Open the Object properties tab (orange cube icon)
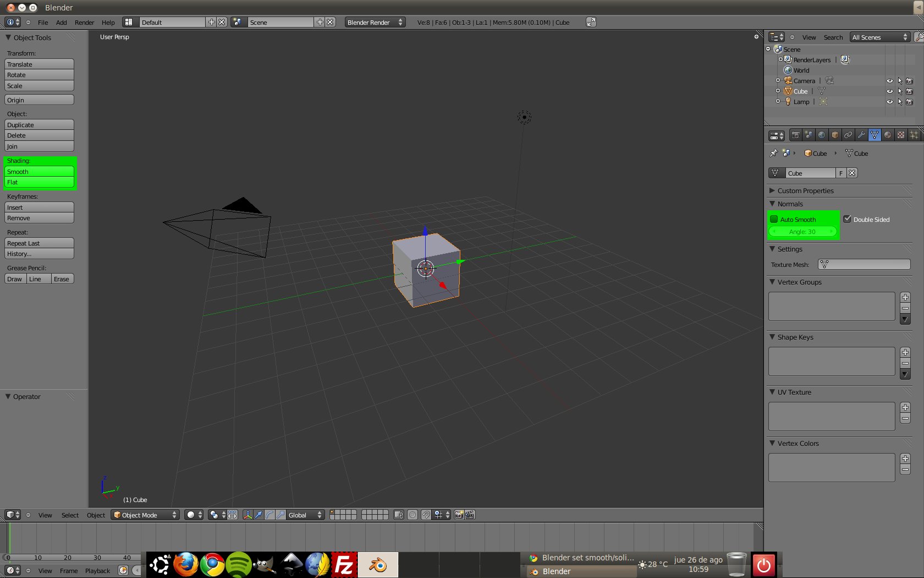This screenshot has width=924, height=578. [835, 135]
